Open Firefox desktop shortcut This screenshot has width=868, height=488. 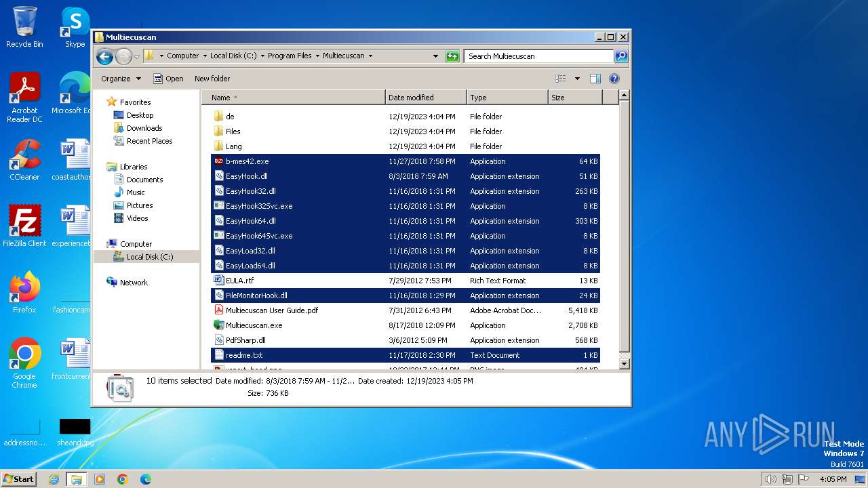(x=24, y=292)
